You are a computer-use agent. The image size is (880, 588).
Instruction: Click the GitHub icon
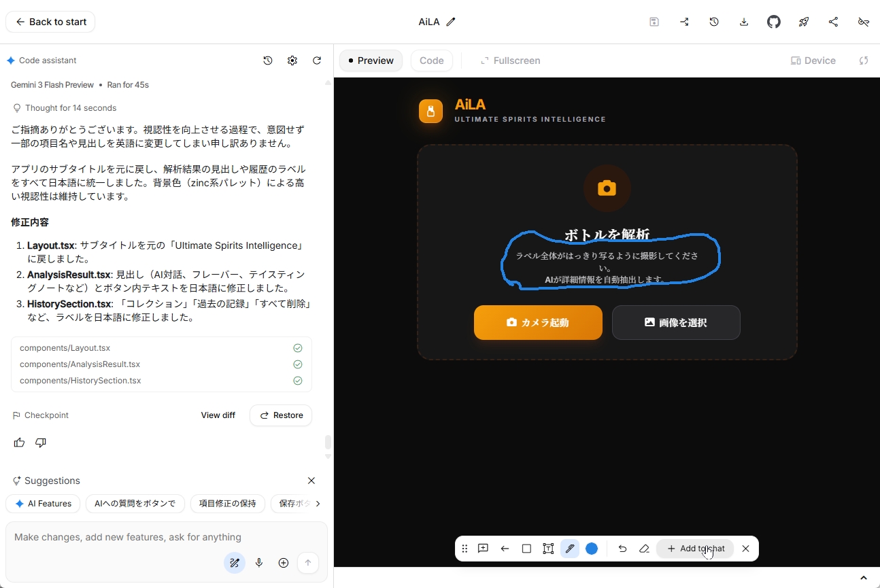coord(774,21)
